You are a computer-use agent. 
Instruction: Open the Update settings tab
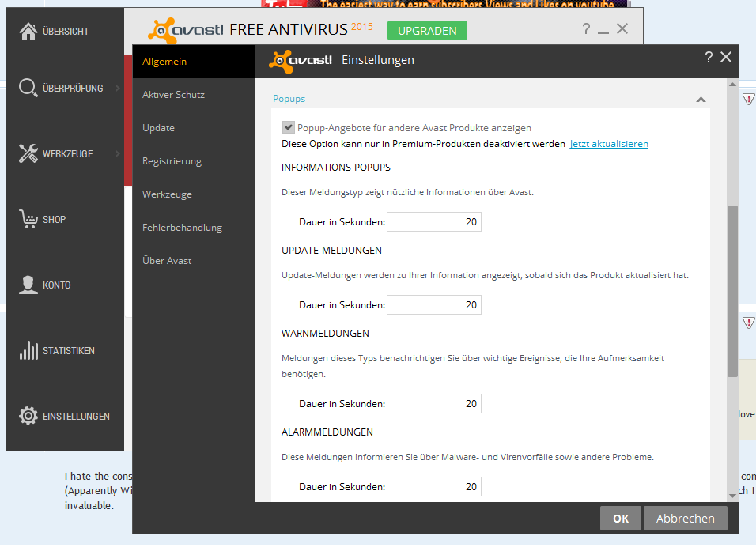(158, 128)
